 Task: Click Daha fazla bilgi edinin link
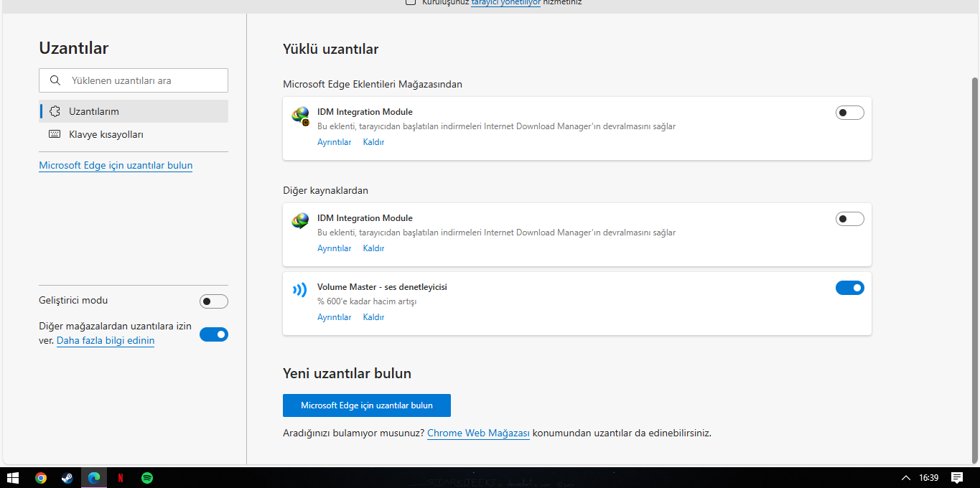(x=106, y=340)
